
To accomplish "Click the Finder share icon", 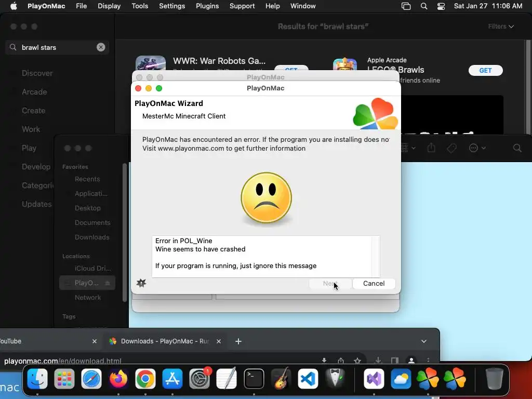I will pos(431,148).
